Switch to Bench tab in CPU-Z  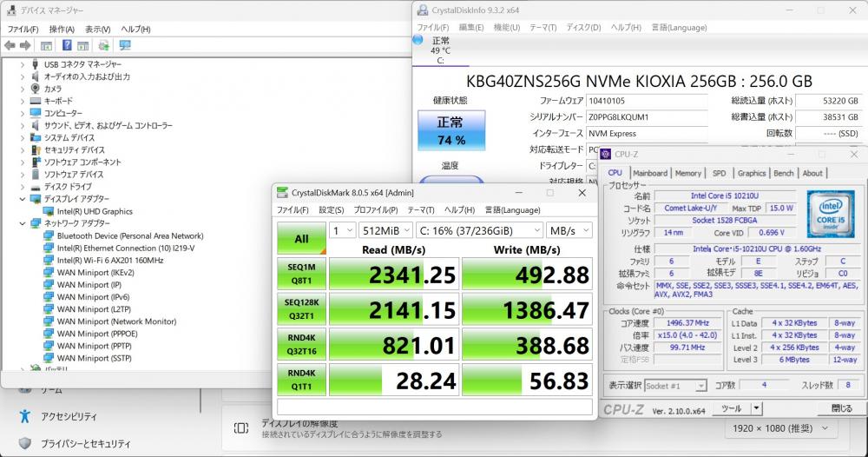pyautogui.click(x=783, y=174)
